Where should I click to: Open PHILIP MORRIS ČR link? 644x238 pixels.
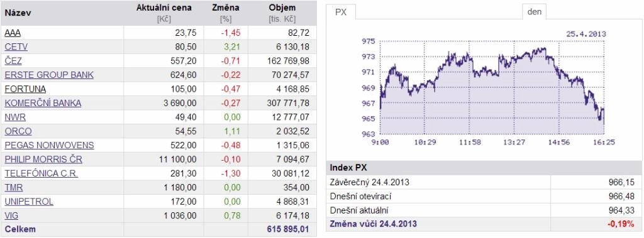(x=43, y=160)
